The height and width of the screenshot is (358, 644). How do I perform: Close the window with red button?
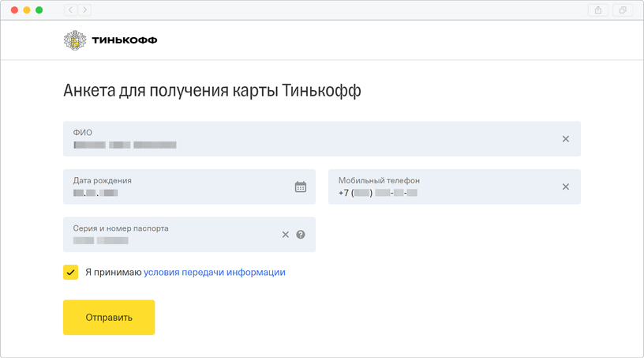tap(14, 9)
